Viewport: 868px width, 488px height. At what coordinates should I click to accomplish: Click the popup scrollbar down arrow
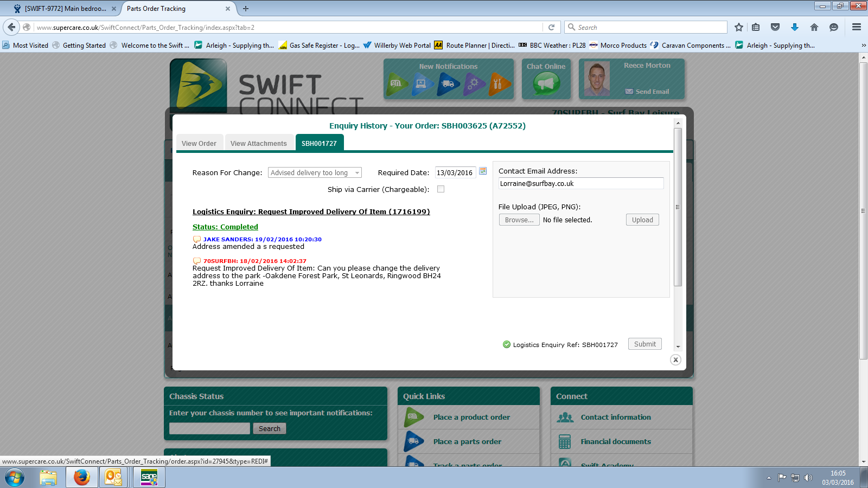click(x=678, y=346)
